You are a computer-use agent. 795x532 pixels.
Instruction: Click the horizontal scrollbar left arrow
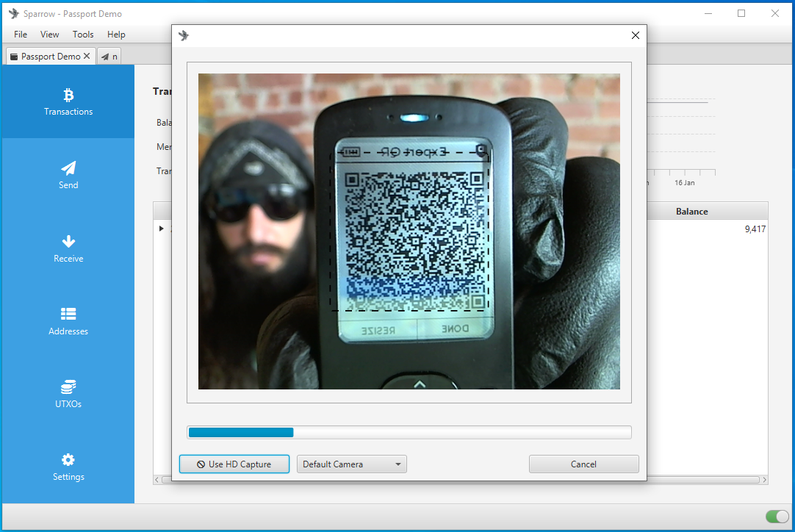click(157, 480)
